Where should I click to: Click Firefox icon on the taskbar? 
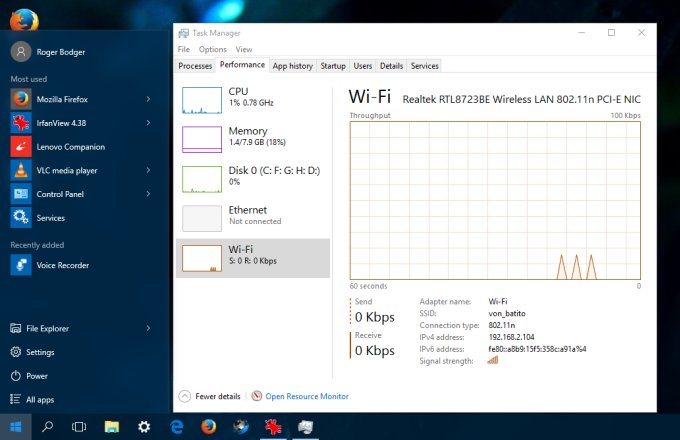[x=209, y=427]
